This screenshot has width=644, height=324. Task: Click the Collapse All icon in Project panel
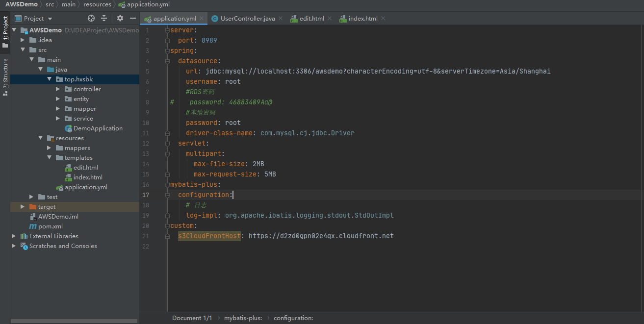pos(104,18)
